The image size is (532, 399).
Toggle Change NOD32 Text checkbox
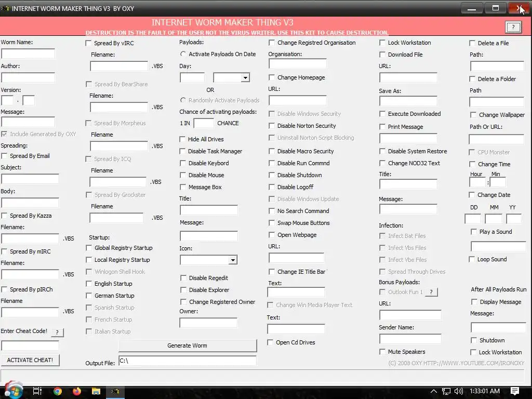382,163
